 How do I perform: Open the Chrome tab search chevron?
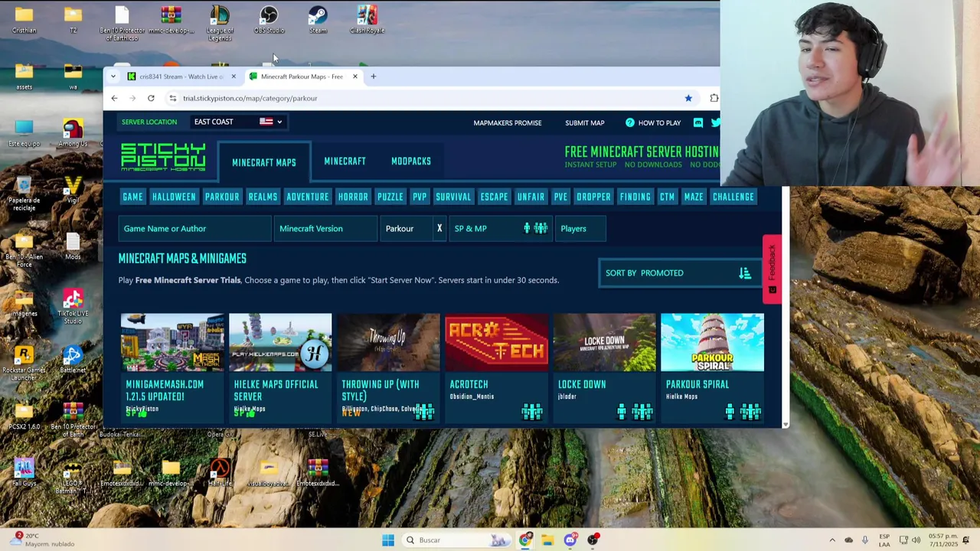pyautogui.click(x=113, y=77)
